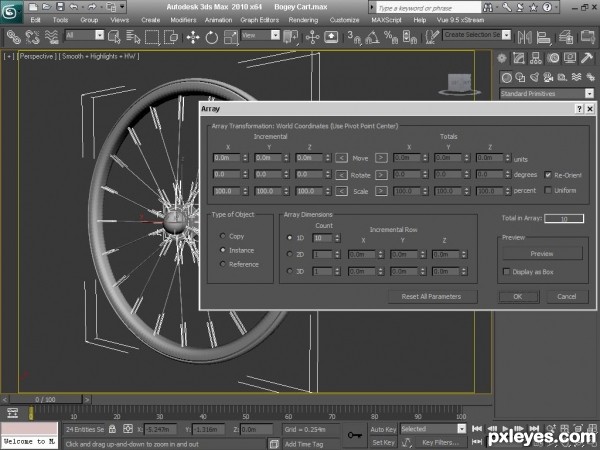The width and height of the screenshot is (600, 450).
Task: Toggle 3D Snaps button
Action: (x=354, y=37)
